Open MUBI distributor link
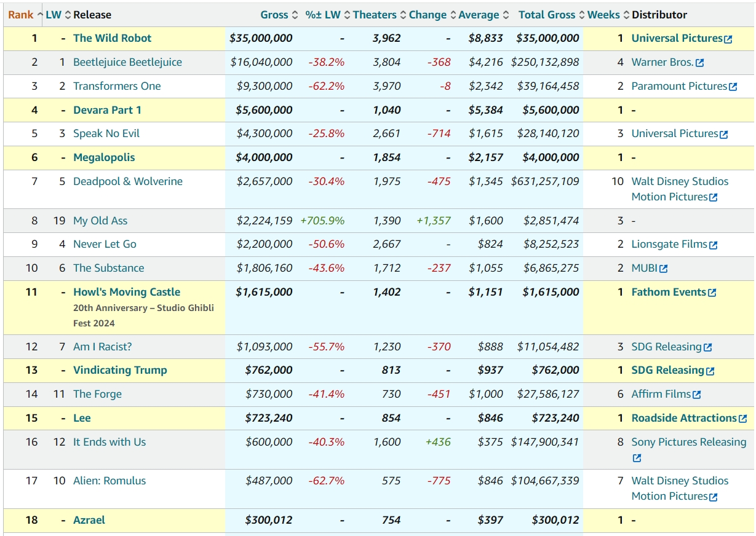The height and width of the screenshot is (536, 756). 645,268
